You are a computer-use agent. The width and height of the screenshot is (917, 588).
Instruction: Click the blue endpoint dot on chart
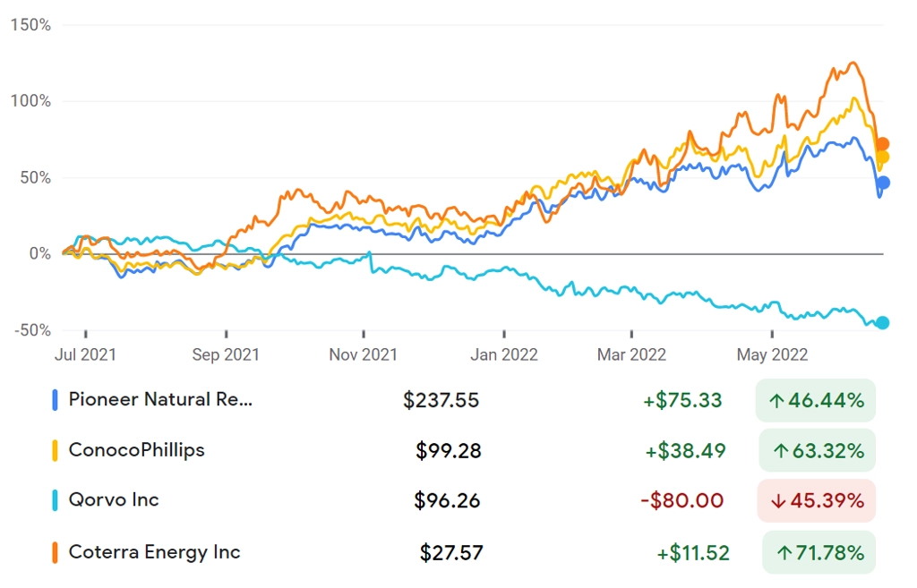coord(882,183)
